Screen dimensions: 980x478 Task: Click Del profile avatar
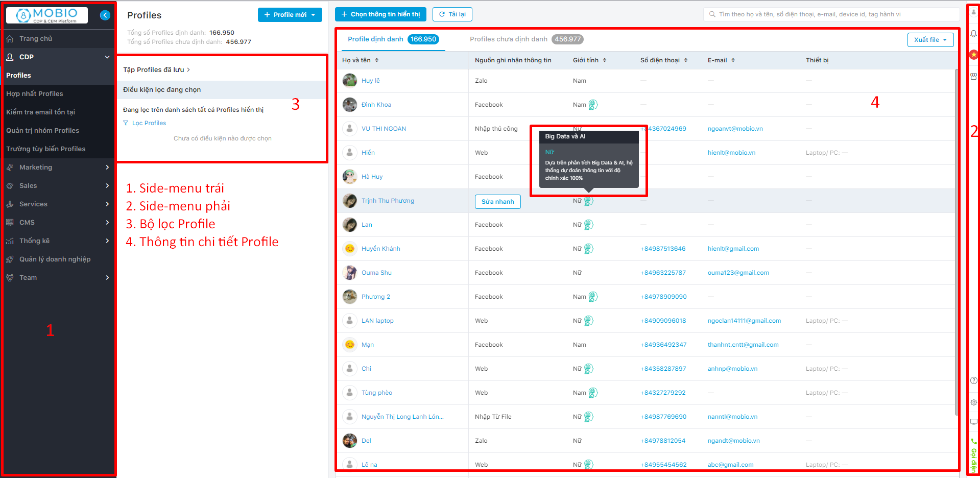click(x=350, y=441)
